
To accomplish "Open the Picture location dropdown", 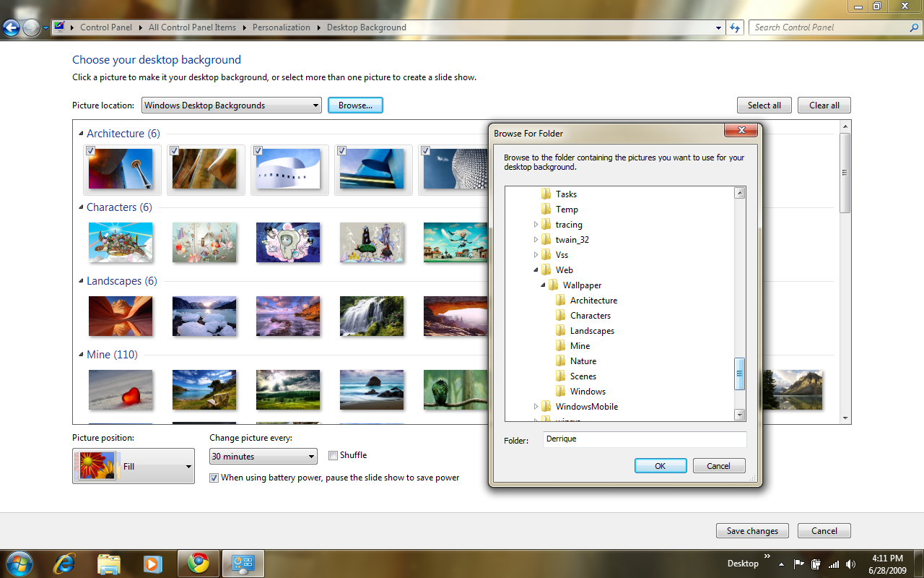I will (231, 105).
